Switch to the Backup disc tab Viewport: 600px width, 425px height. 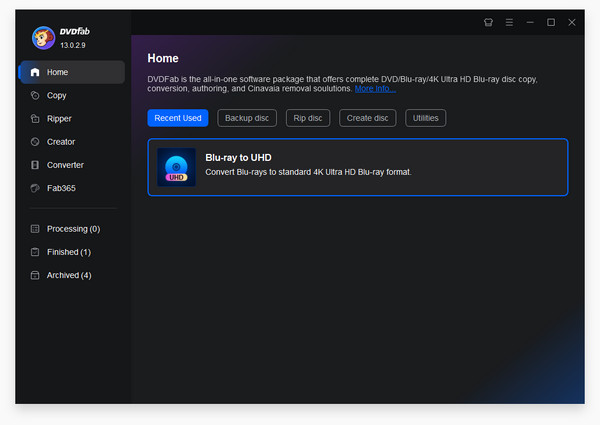[247, 118]
